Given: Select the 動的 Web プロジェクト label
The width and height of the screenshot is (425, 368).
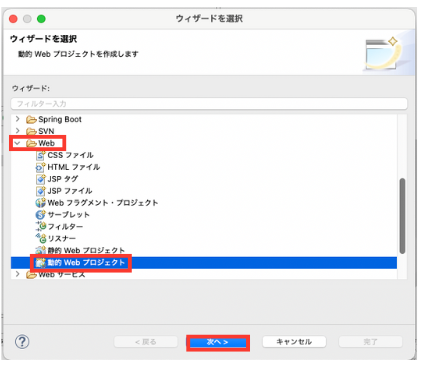Looking at the screenshot, I should (x=86, y=263).
